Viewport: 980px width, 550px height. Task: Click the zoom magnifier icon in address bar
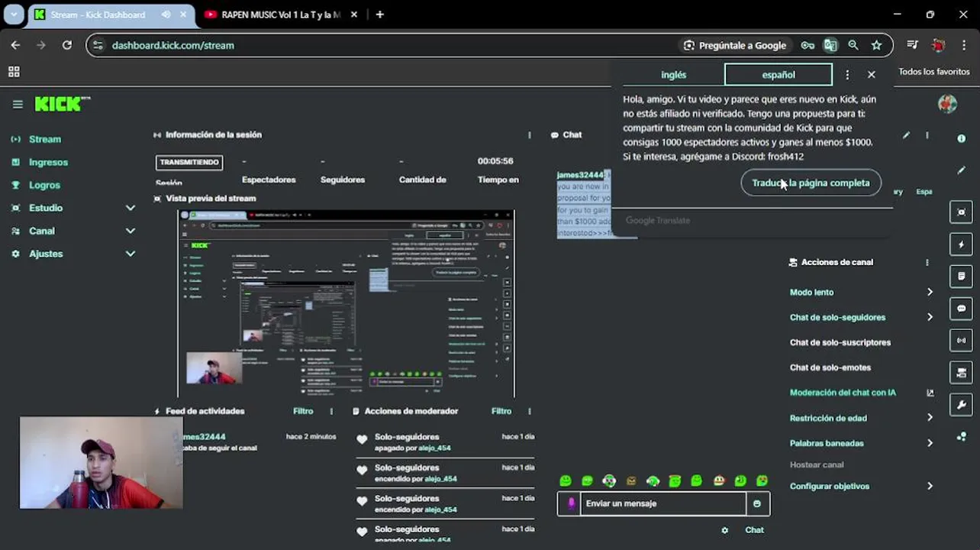coord(853,45)
